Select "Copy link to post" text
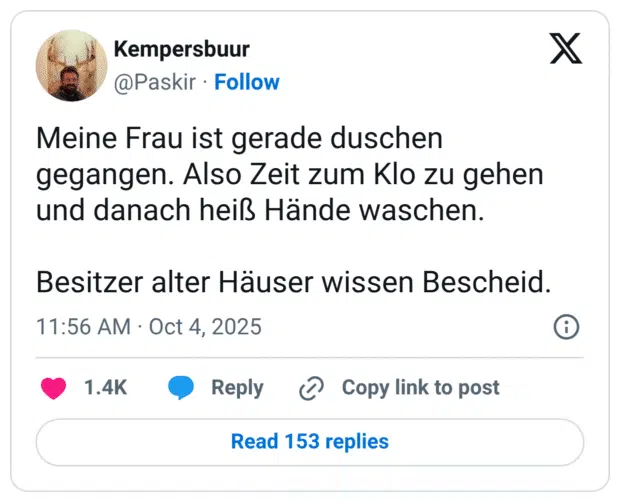This screenshot has width=620, height=502. tap(420, 388)
